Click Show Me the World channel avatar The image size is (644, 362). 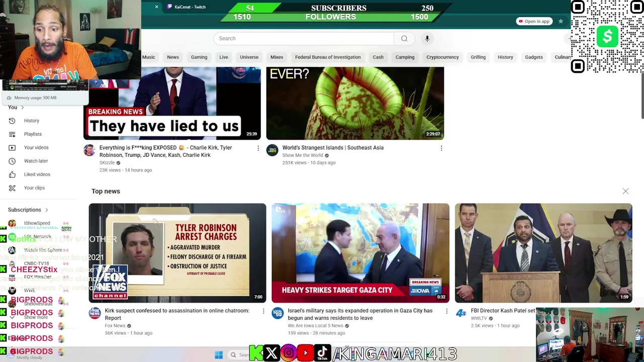pos(272,150)
